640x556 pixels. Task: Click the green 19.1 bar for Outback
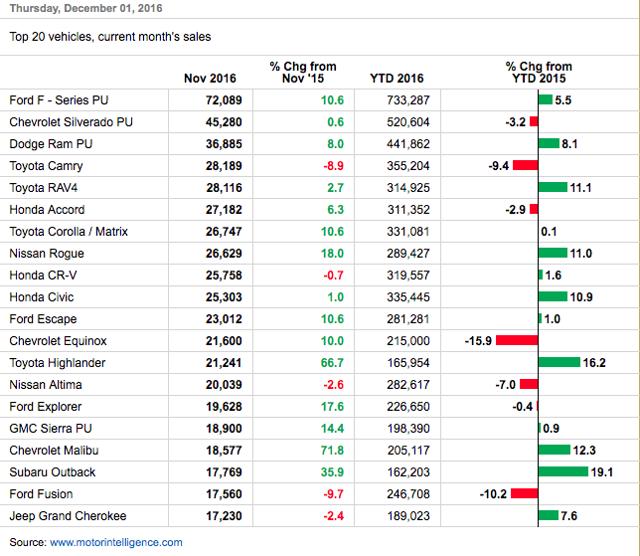[563, 471]
